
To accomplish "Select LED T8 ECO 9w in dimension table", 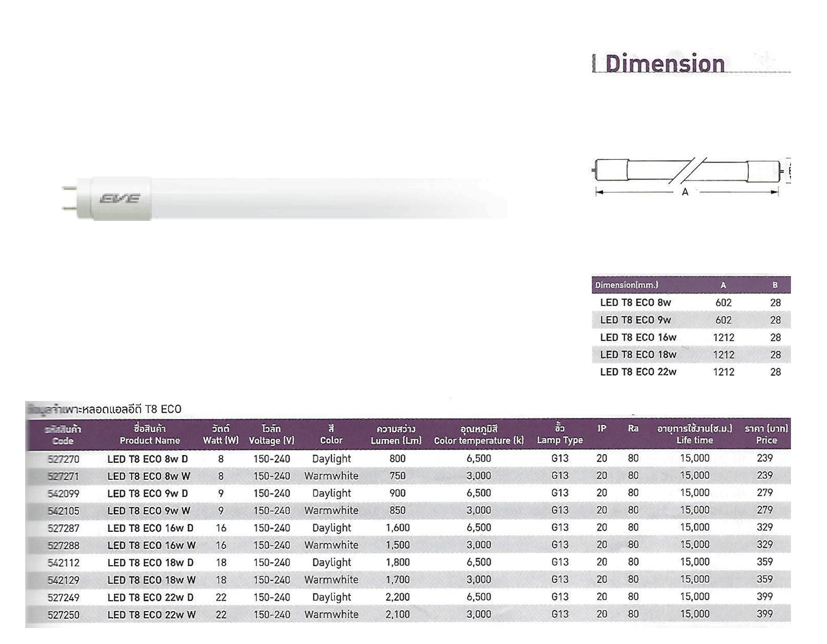I will [636, 320].
